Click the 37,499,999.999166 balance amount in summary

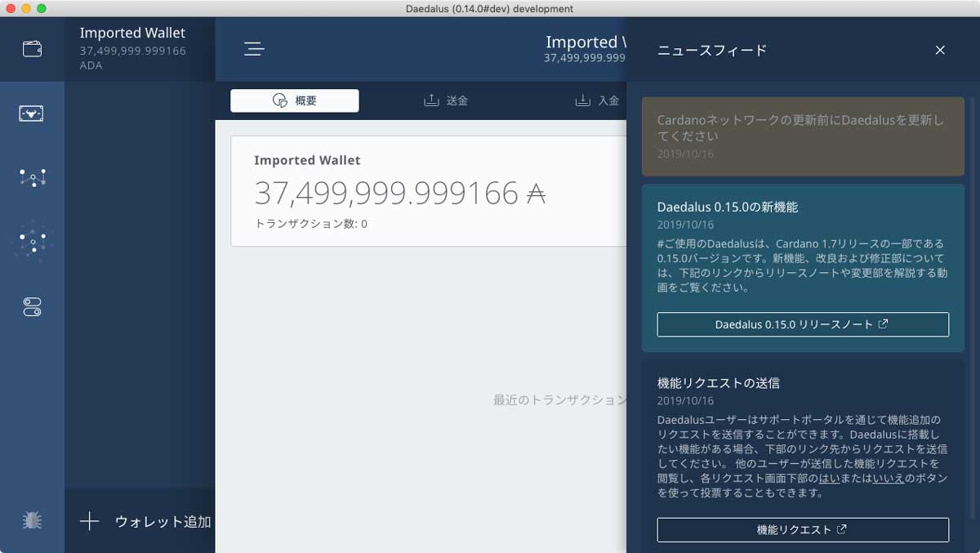[399, 193]
